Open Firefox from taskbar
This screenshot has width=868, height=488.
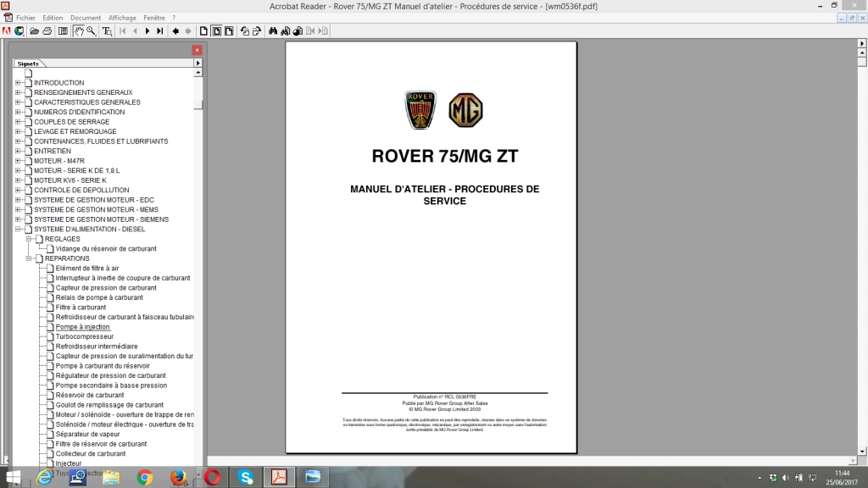click(178, 477)
